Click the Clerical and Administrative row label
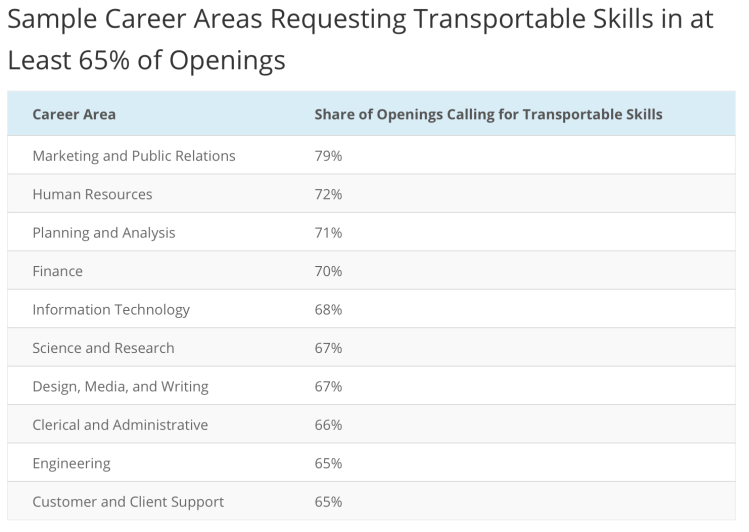This screenshot has height=532, width=749. pos(120,425)
